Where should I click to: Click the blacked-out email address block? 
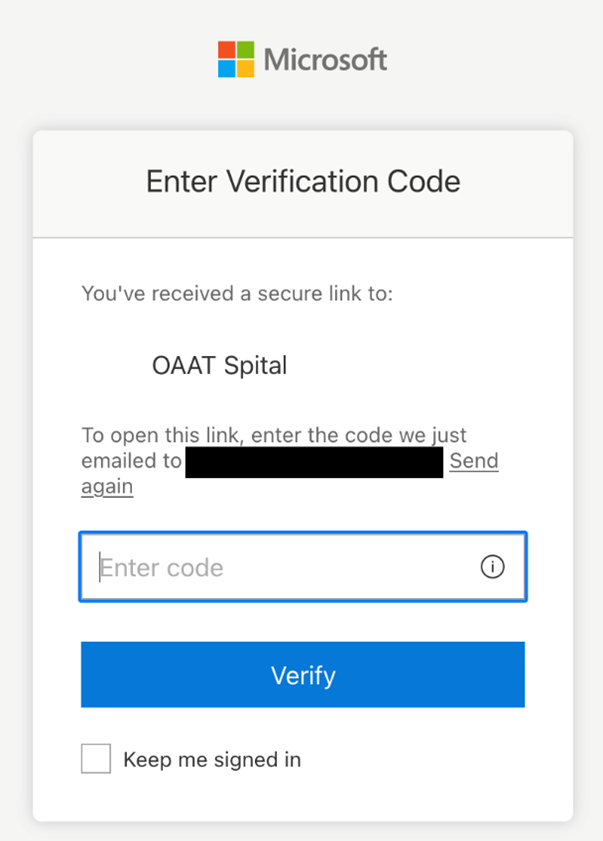(x=314, y=462)
